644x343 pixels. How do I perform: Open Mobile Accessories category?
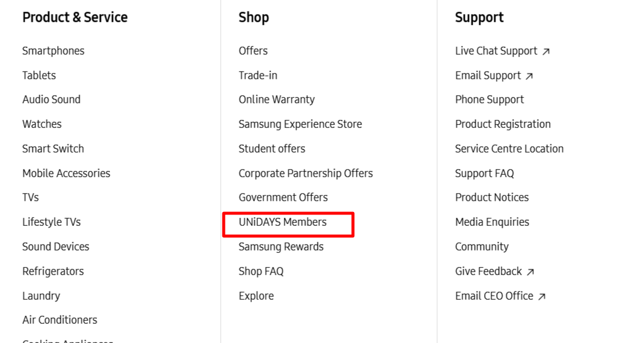click(x=66, y=174)
